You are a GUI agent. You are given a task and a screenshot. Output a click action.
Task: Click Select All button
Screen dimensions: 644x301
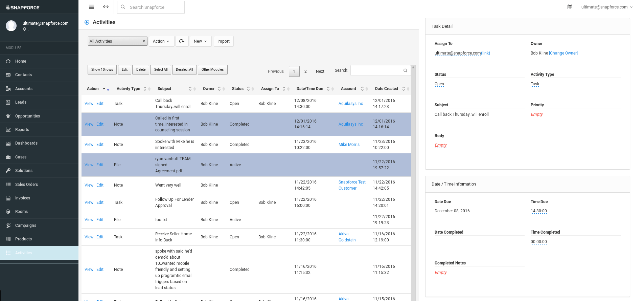point(161,70)
